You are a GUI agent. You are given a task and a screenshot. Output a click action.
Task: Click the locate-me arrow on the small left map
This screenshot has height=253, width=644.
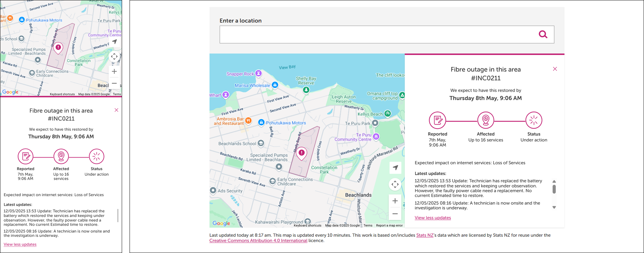[x=114, y=42]
